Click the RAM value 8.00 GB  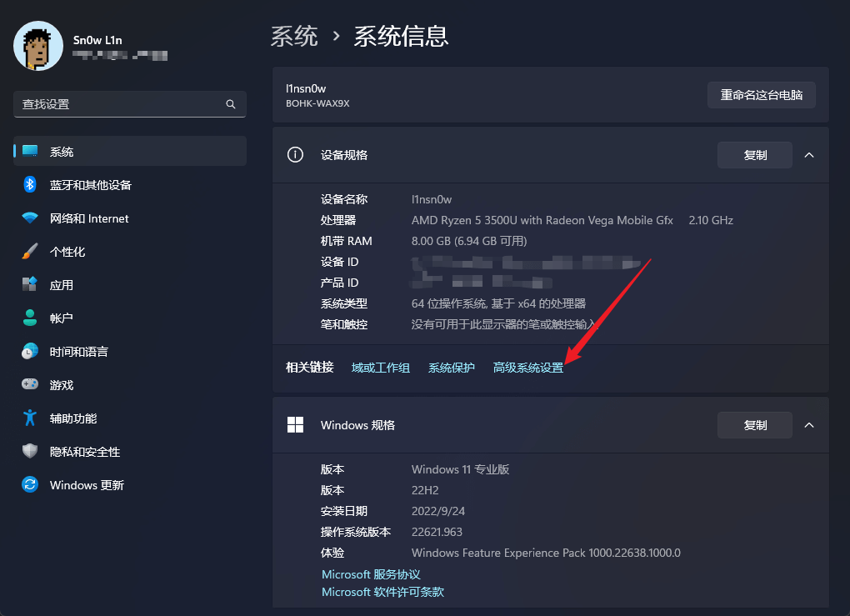(x=469, y=241)
